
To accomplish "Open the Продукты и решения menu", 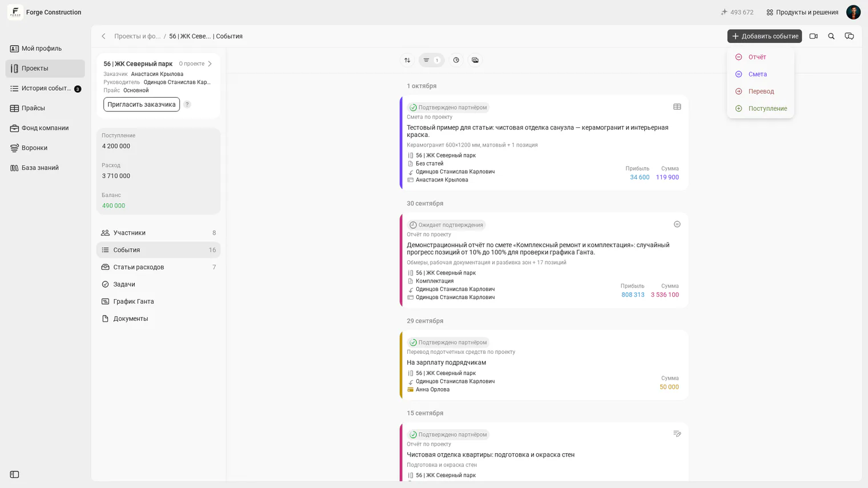I will click(x=802, y=12).
